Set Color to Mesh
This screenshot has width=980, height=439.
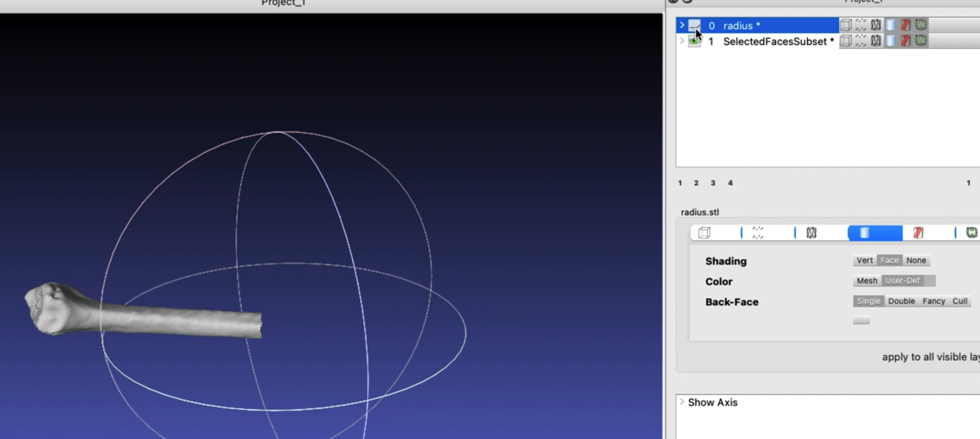[866, 281]
